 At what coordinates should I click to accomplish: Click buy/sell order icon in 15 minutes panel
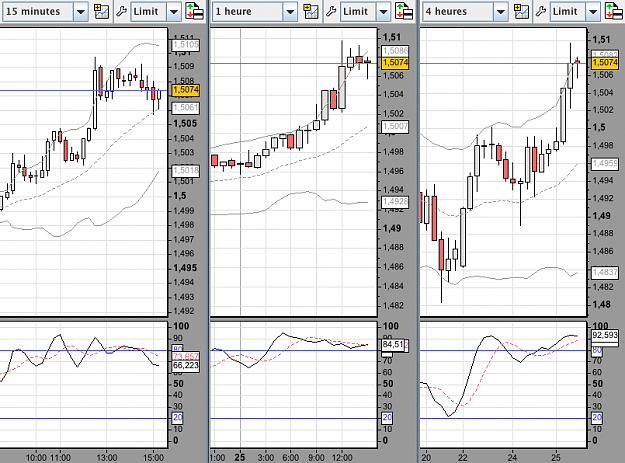pyautogui.click(x=195, y=12)
